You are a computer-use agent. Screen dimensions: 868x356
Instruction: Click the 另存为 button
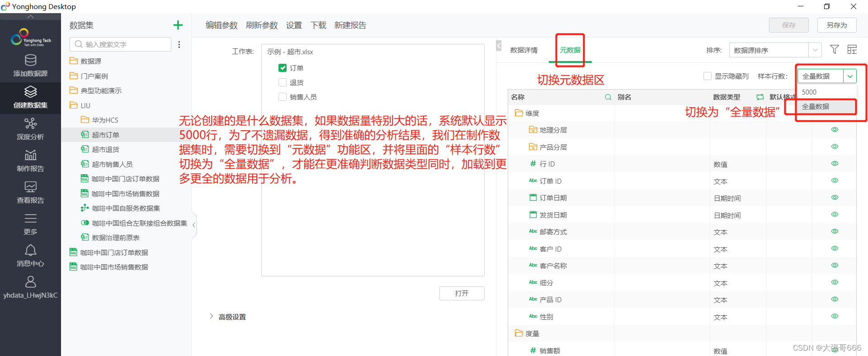pyautogui.click(x=837, y=25)
